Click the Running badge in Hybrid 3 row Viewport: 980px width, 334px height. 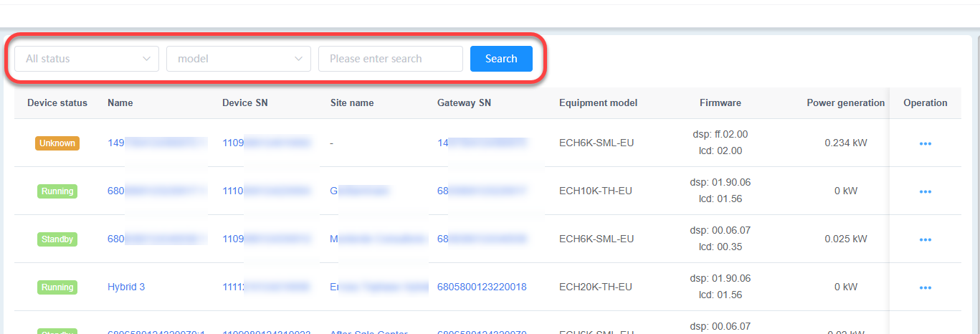[x=57, y=287]
